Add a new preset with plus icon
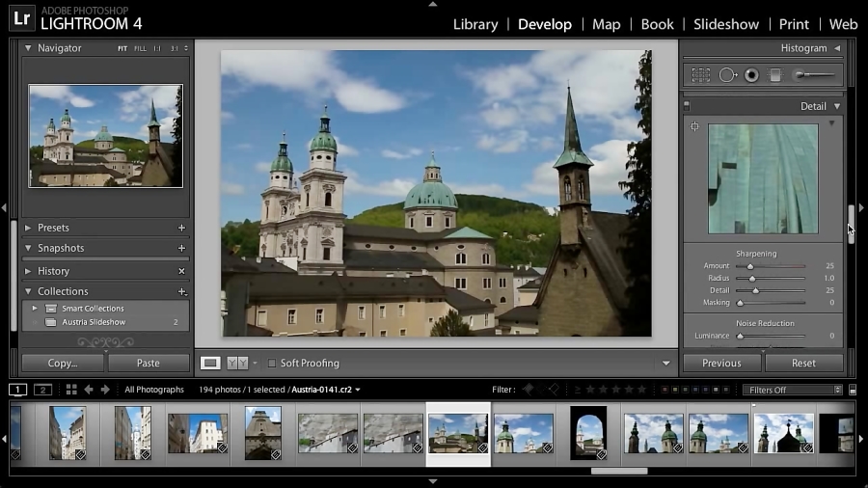The height and width of the screenshot is (488, 868). click(181, 228)
